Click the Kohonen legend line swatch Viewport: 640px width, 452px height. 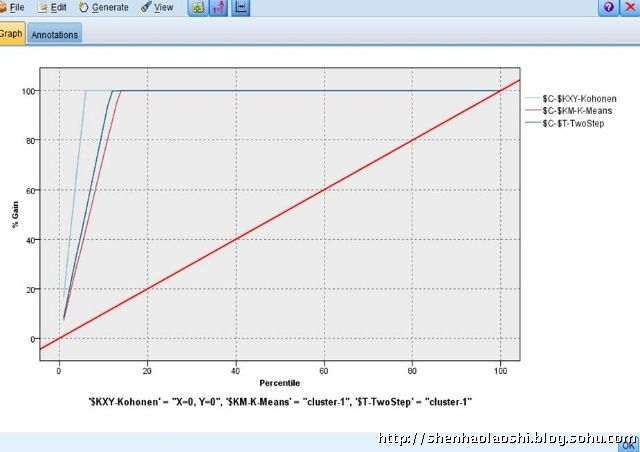tap(532, 98)
